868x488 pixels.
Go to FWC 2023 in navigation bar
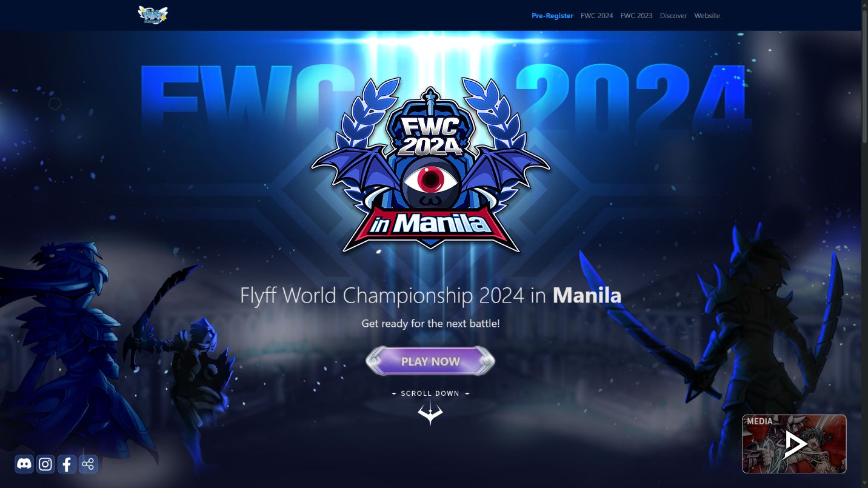pos(636,16)
